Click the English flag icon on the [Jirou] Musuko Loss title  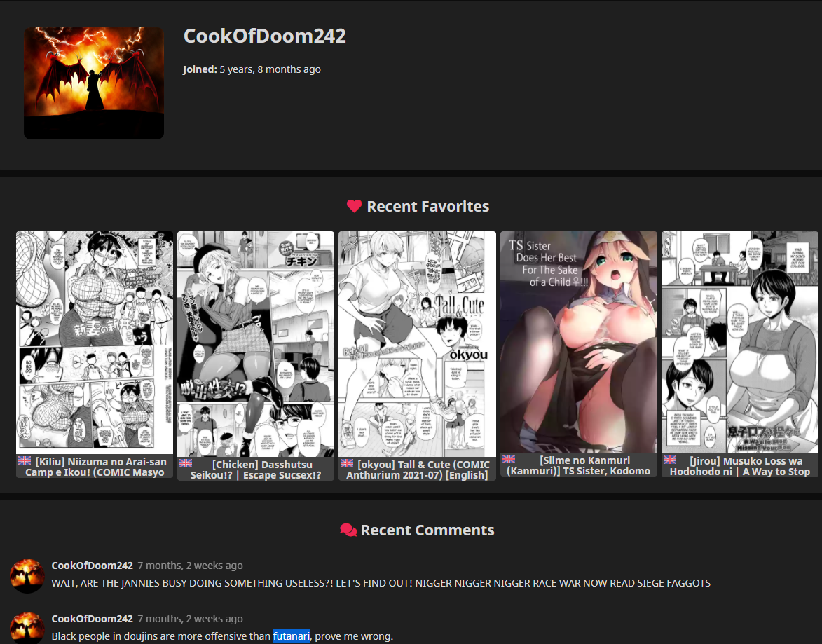coord(670,460)
